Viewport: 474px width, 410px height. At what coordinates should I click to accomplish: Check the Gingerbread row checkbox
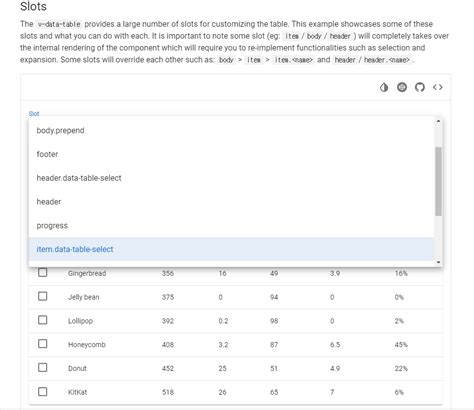pyautogui.click(x=43, y=272)
